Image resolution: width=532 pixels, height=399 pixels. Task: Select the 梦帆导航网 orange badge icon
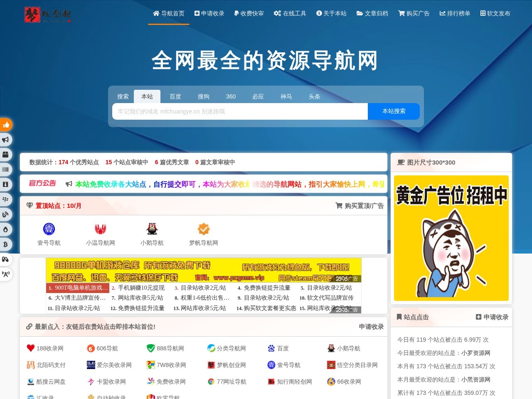(203, 229)
